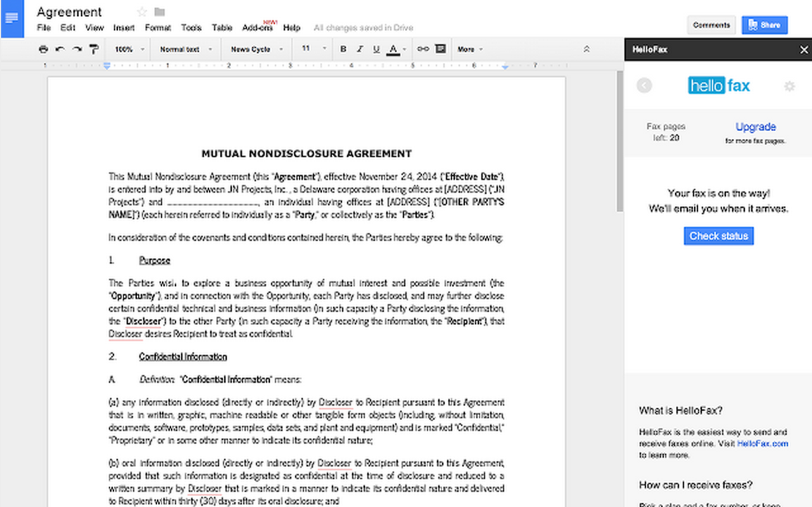Click the blue Share button
812x507 pixels.
tap(764, 25)
